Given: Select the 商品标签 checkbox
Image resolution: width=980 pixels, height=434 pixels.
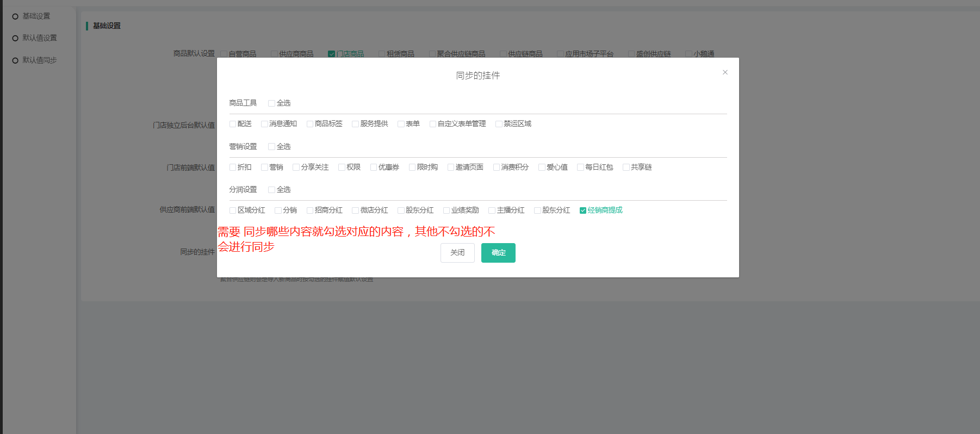Looking at the screenshot, I should [x=310, y=124].
